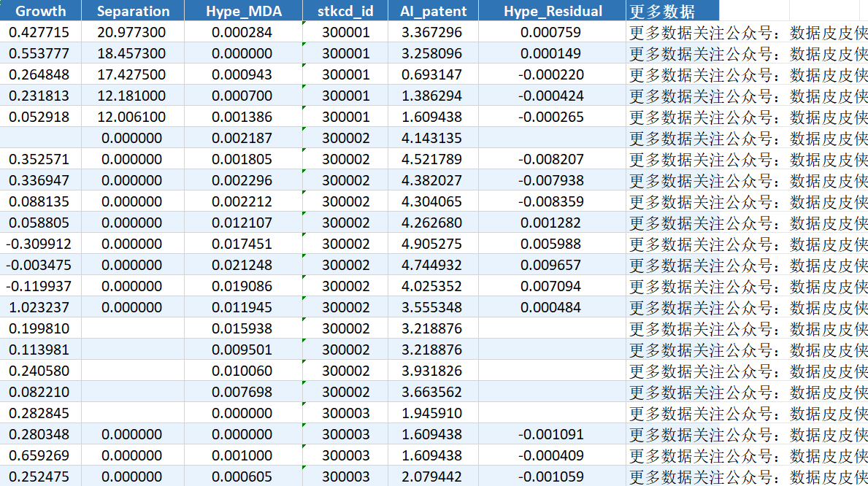Select the Hype_MDA column header
This screenshot has height=486, width=868.
(x=244, y=10)
